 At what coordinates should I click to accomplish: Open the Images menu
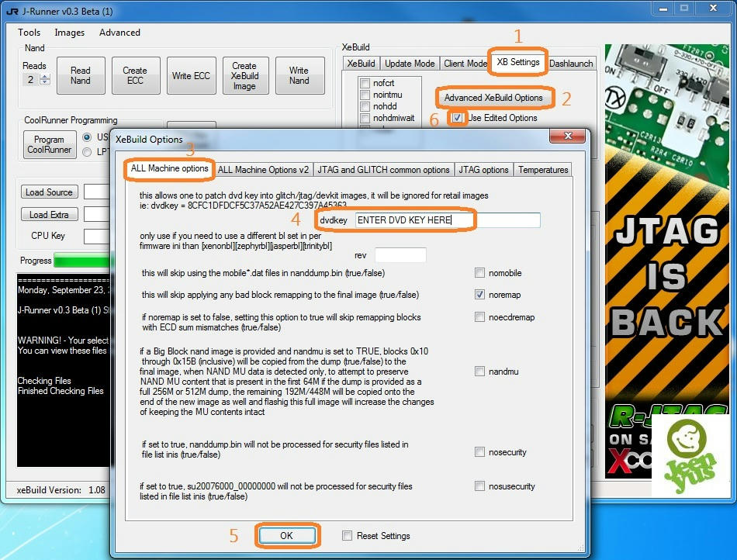pyautogui.click(x=70, y=33)
